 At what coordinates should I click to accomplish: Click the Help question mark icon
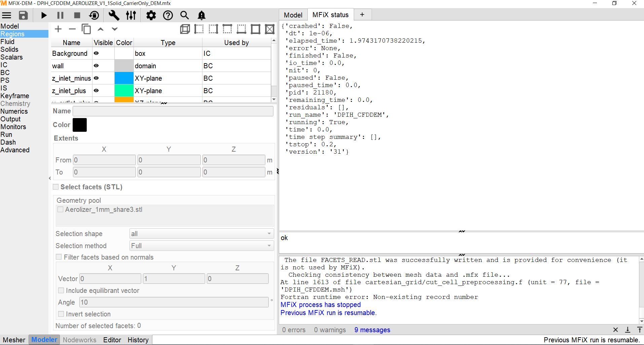(168, 15)
